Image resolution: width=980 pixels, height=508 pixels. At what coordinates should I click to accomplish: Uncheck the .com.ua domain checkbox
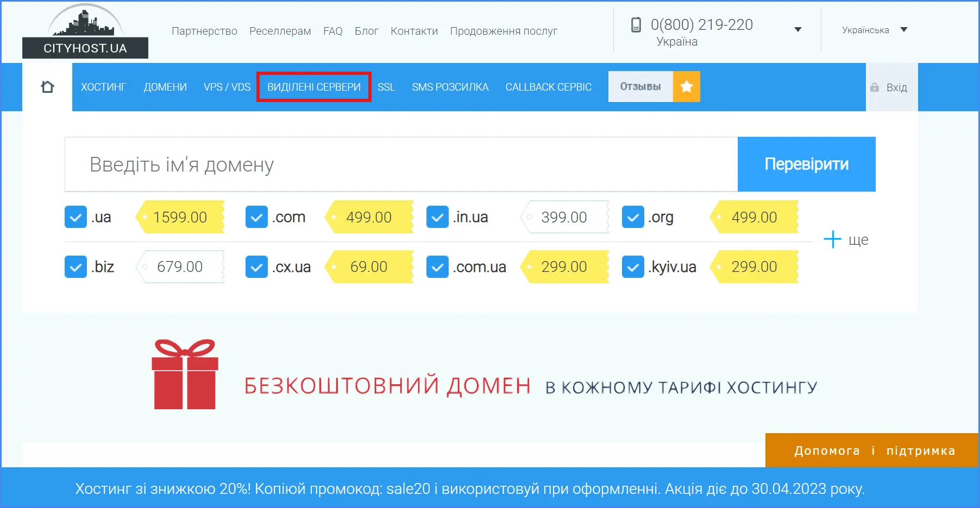437,267
